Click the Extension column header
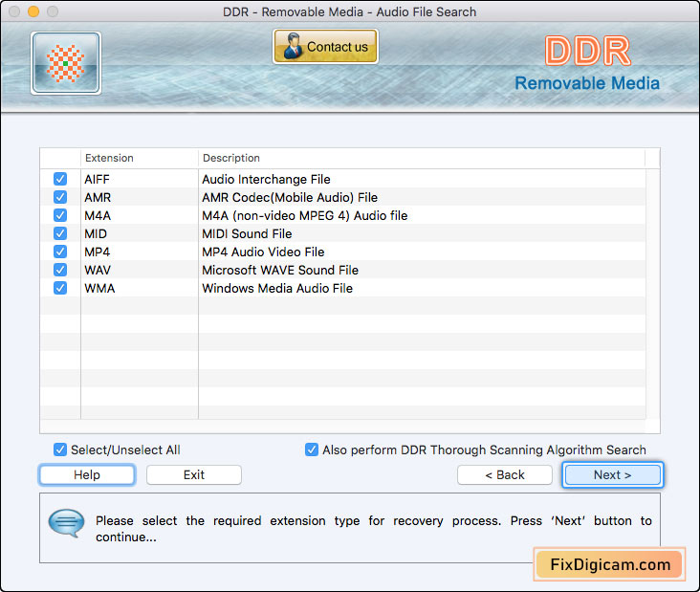700x592 pixels. pyautogui.click(x=140, y=158)
